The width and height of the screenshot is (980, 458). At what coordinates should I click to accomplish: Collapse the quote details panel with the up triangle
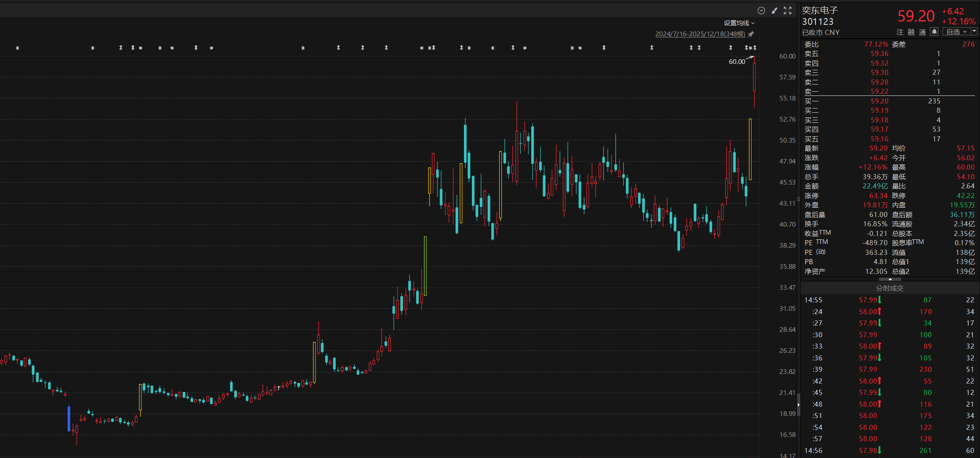coord(890,279)
